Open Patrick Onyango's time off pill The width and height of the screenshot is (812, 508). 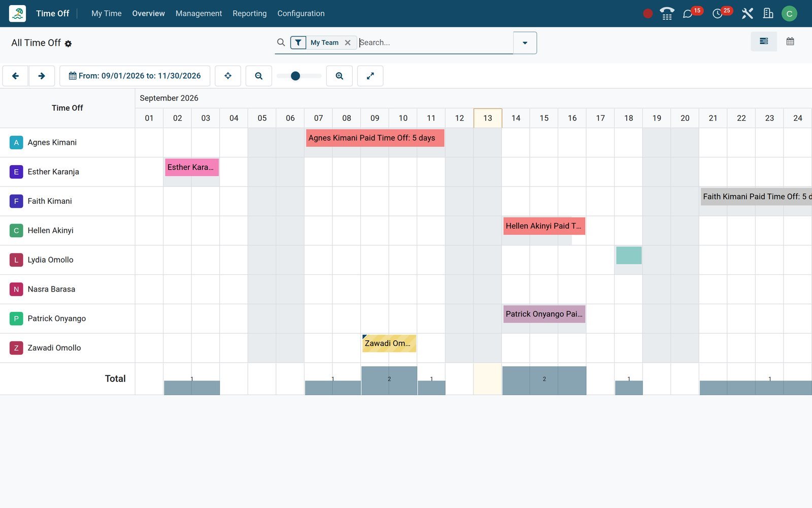(544, 314)
